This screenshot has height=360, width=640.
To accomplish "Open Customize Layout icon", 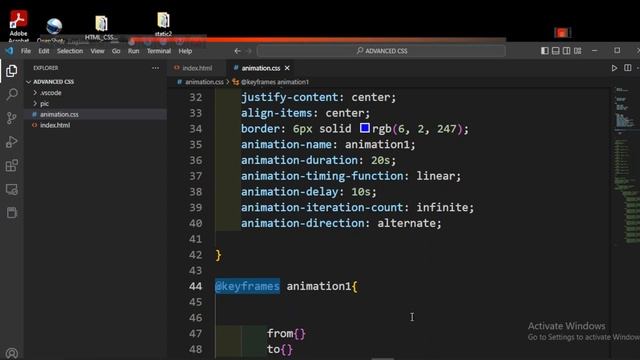I will 578,51.
